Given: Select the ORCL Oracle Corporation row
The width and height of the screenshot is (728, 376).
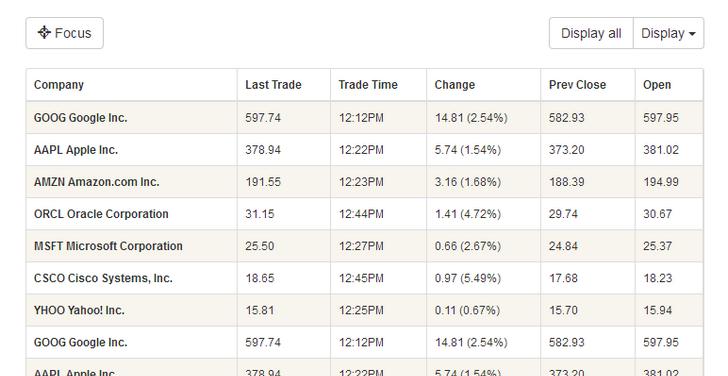Looking at the screenshot, I should tap(365, 214).
